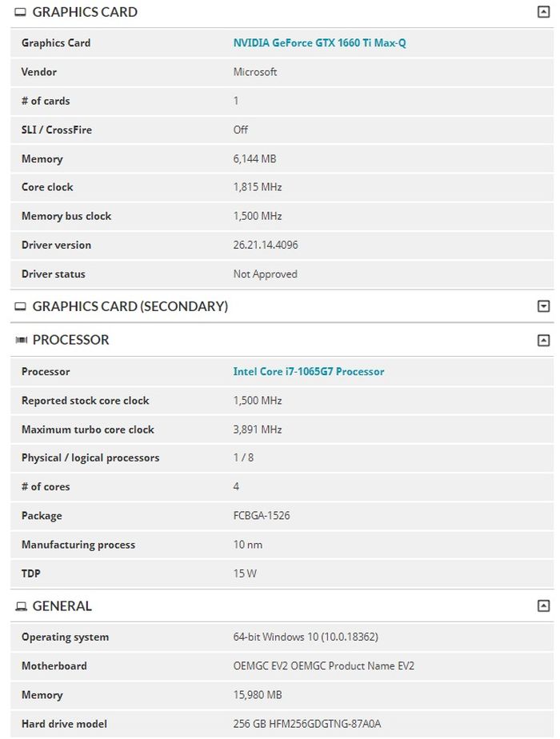The image size is (560, 739).
Task: Click the Not Approved driver status text
Action: click(x=265, y=274)
